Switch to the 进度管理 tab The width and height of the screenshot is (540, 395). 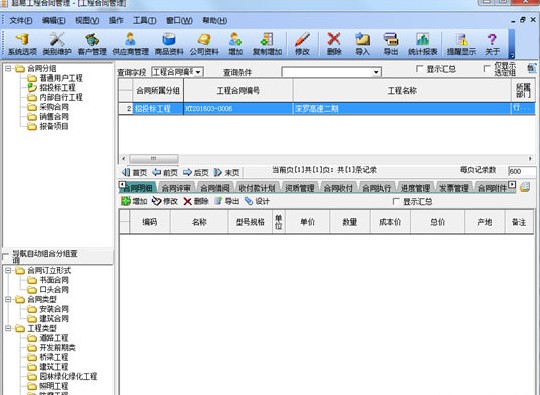pyautogui.click(x=415, y=188)
